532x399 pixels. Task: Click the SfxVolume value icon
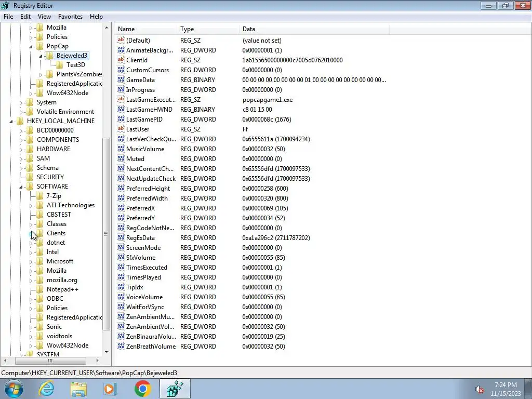[121, 257]
